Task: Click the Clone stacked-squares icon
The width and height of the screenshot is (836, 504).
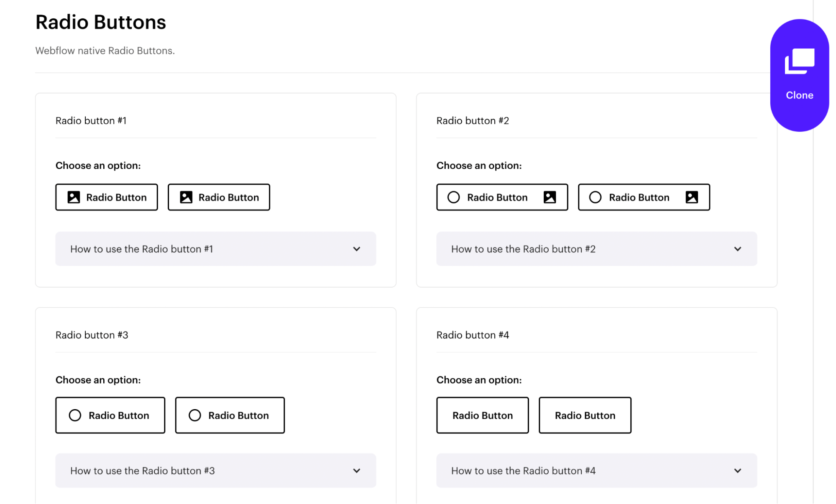Action: click(x=799, y=61)
